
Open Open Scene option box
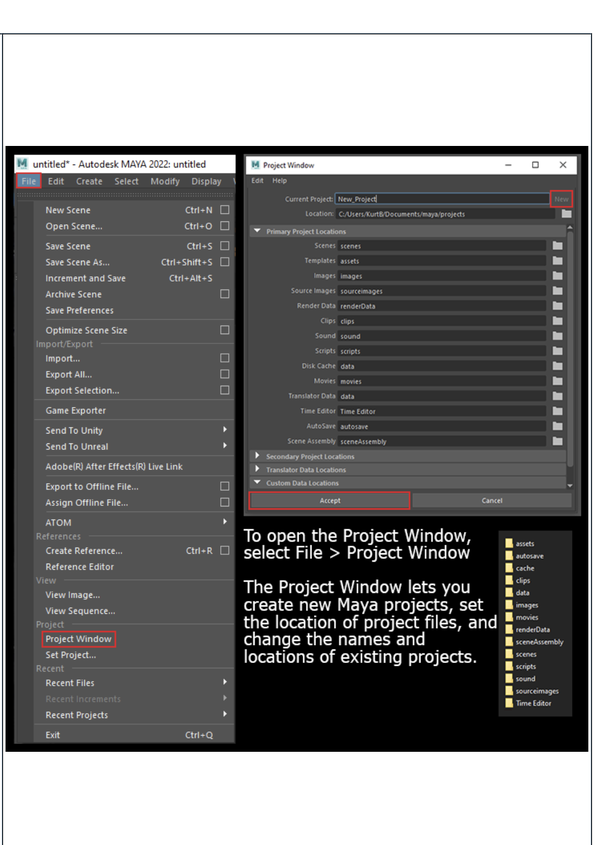(225, 226)
